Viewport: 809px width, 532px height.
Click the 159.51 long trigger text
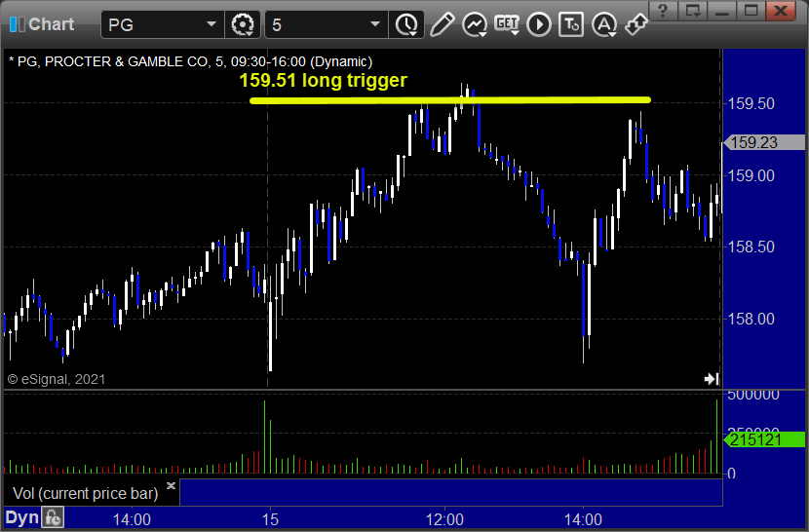[x=323, y=80]
